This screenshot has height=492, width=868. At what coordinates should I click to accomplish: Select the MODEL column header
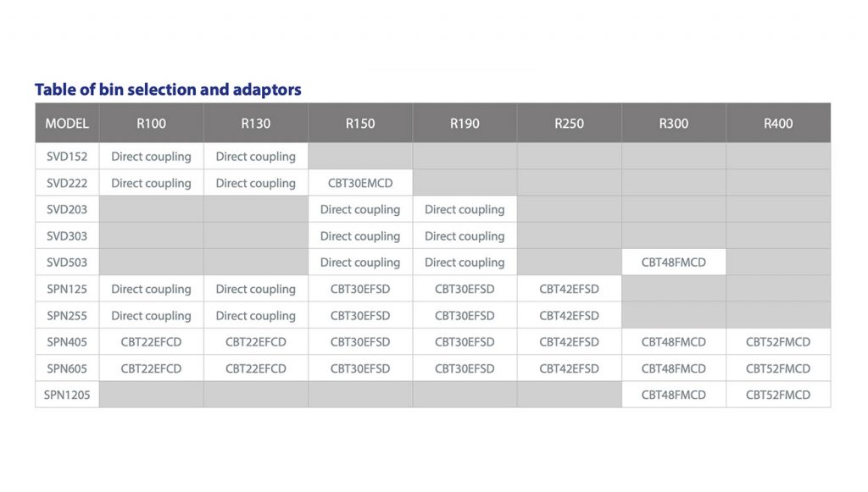67,124
